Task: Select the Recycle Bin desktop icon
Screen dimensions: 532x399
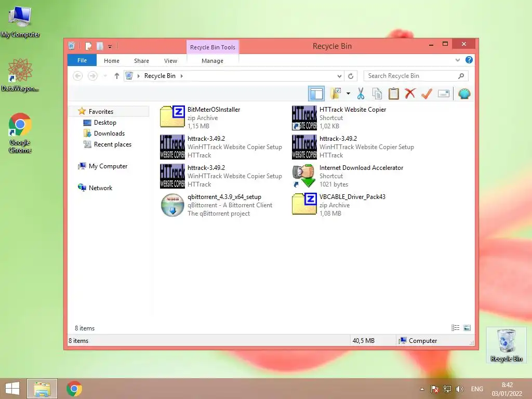Action: 506,345
